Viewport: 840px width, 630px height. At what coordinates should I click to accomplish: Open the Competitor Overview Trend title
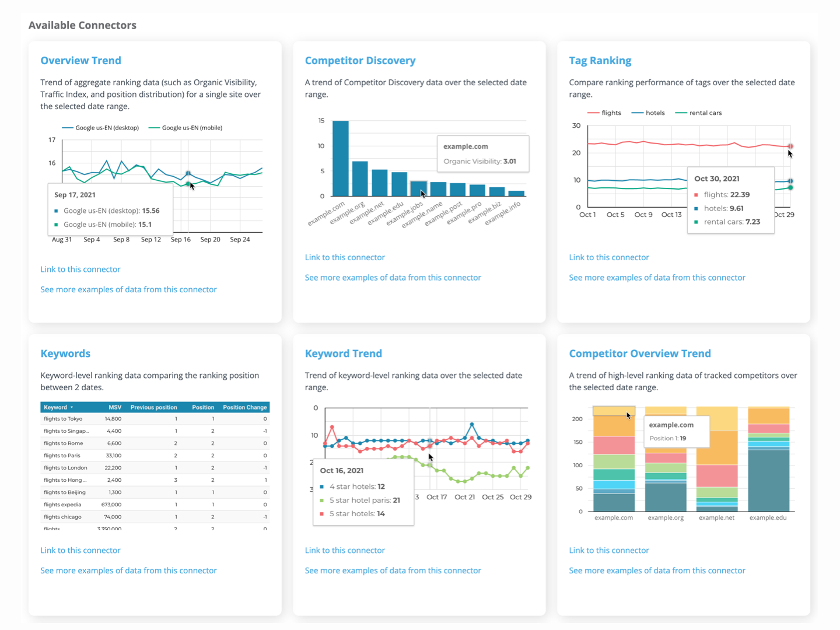pyautogui.click(x=639, y=353)
